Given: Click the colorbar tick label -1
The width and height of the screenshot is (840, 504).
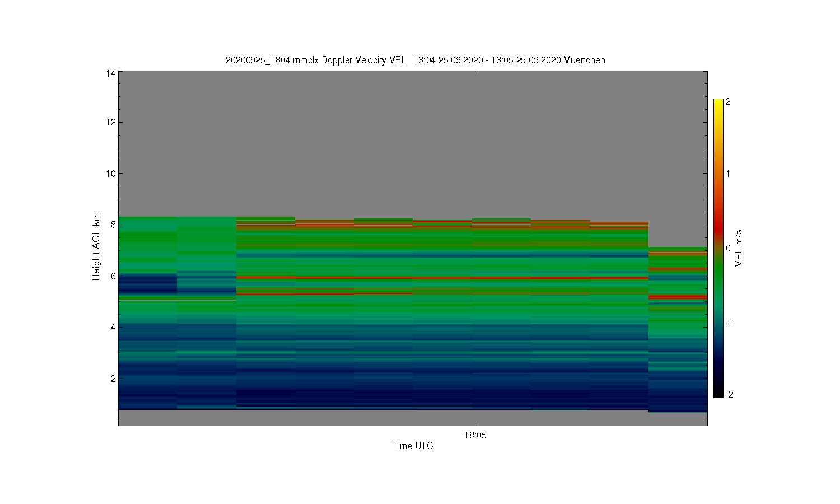Looking at the screenshot, I should tap(729, 323).
